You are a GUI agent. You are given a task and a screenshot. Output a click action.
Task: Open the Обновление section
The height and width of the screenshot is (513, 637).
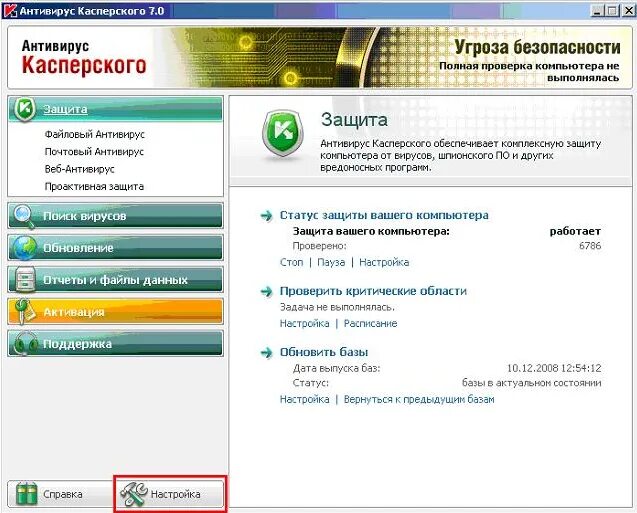coord(115,248)
